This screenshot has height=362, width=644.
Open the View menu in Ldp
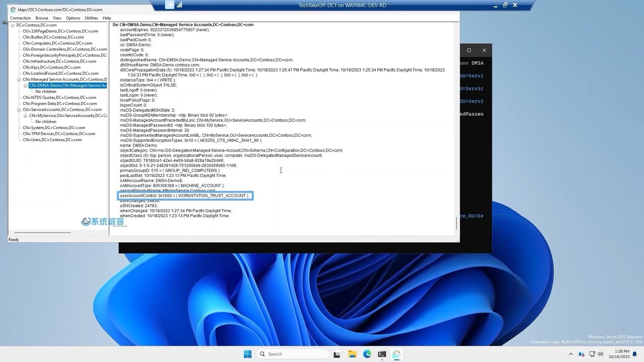(x=57, y=18)
